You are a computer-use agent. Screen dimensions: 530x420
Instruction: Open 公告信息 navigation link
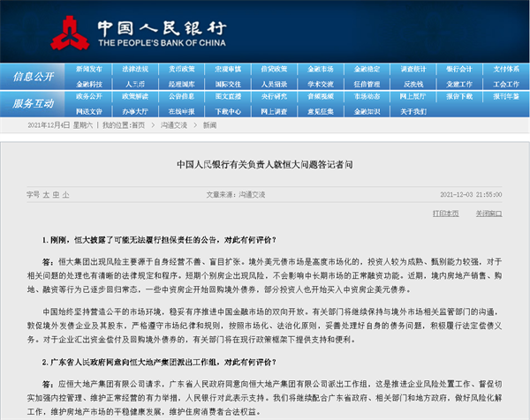coord(181,96)
